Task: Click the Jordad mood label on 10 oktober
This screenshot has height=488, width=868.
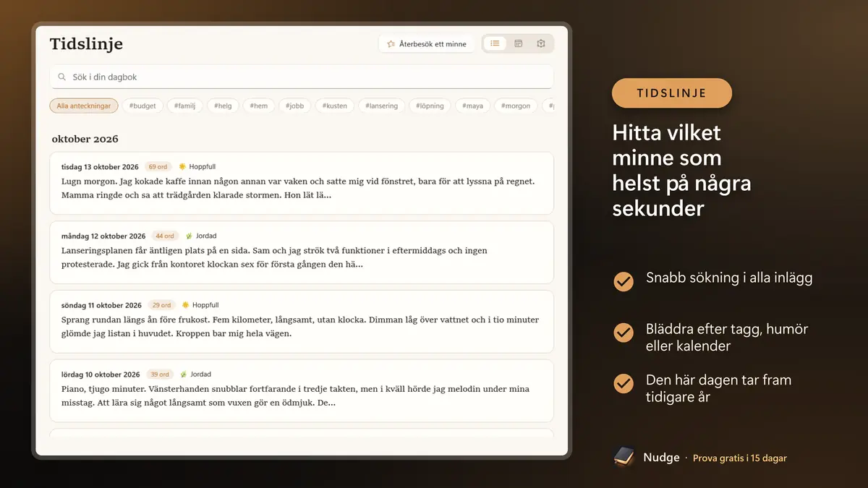Action: (x=200, y=374)
